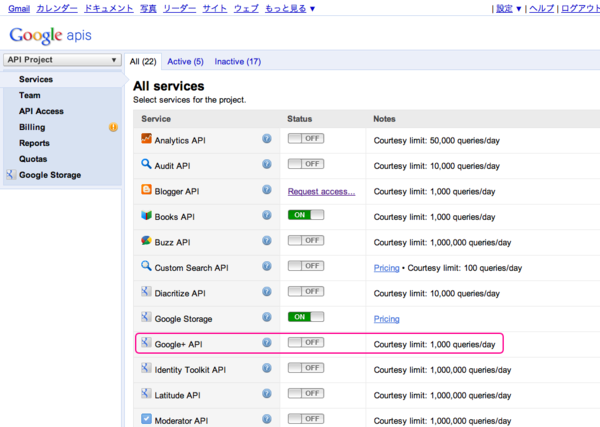Click the Audit API magnifier icon
600x427 pixels.
click(146, 164)
